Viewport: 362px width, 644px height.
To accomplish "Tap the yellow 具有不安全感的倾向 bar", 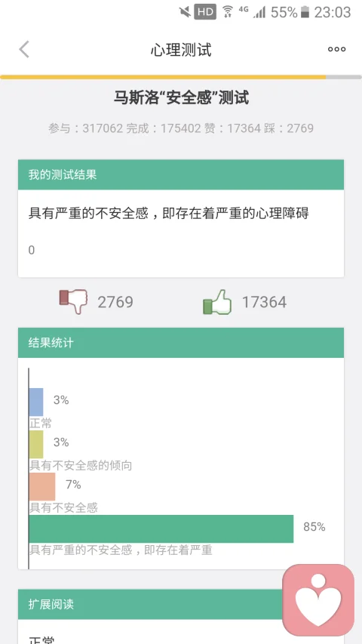I will point(36,445).
